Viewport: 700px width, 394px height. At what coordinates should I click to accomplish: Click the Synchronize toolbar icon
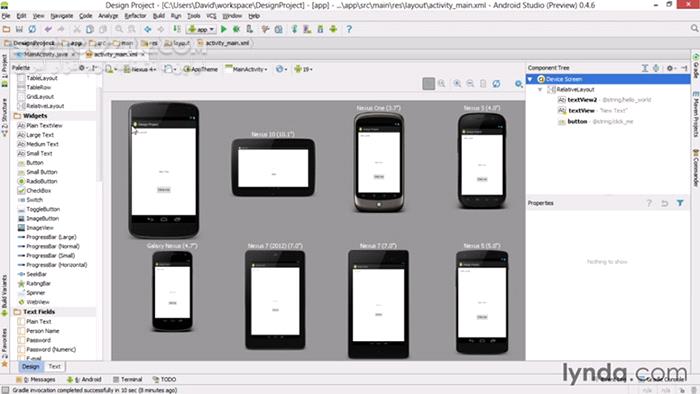[x=32, y=29]
